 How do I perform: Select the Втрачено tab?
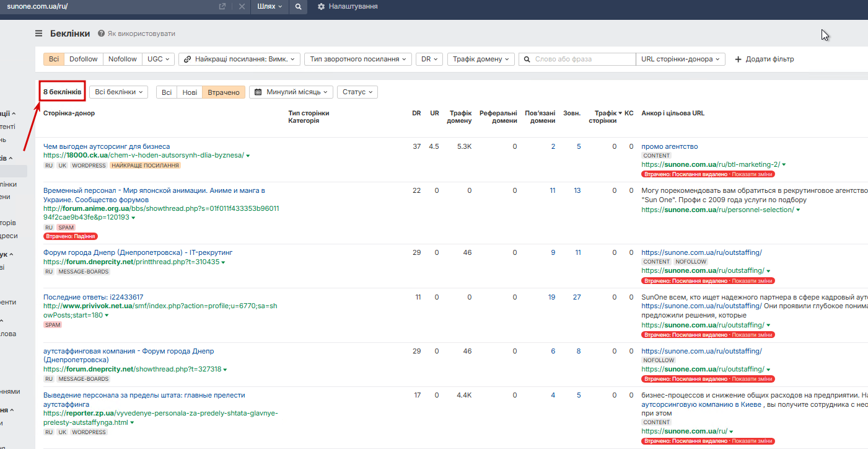(224, 92)
